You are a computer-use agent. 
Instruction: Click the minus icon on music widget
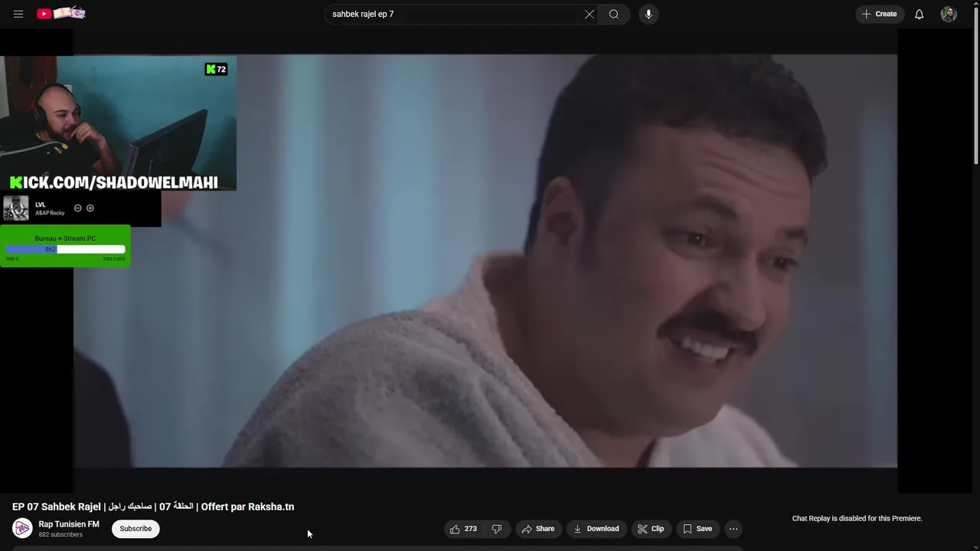[77, 208]
